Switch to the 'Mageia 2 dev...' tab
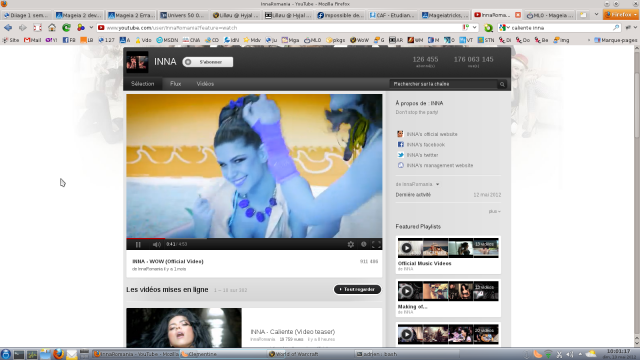Image resolution: width=640 pixels, height=360 pixels. (78, 15)
